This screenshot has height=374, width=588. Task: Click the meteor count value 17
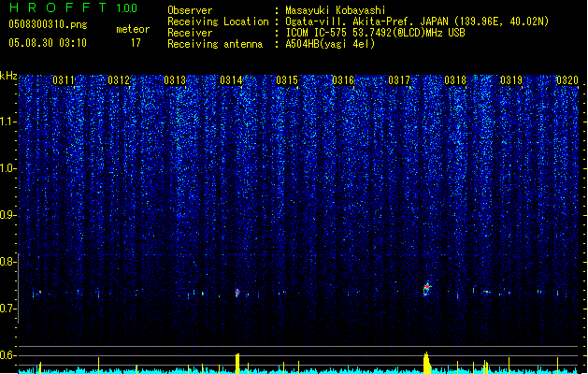tap(136, 43)
